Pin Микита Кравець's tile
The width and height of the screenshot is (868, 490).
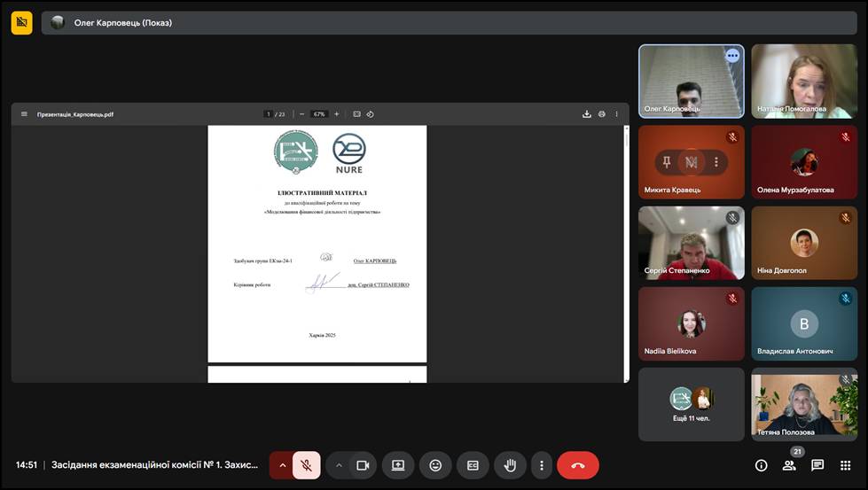coord(668,161)
